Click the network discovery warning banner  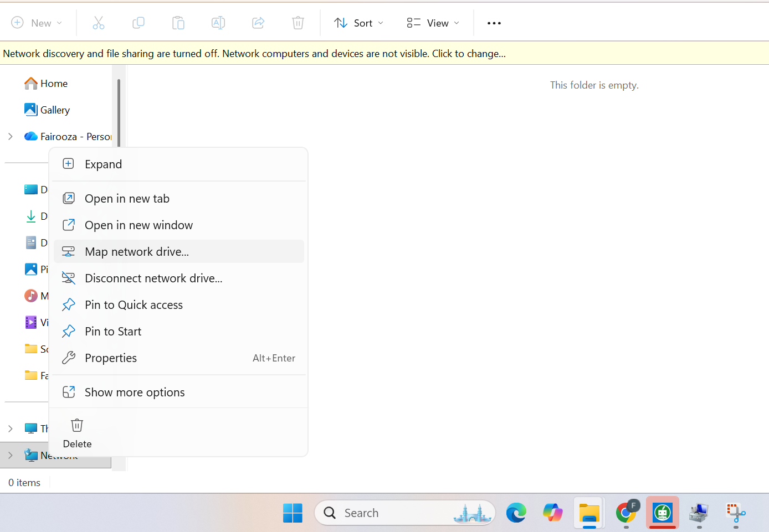tap(255, 53)
